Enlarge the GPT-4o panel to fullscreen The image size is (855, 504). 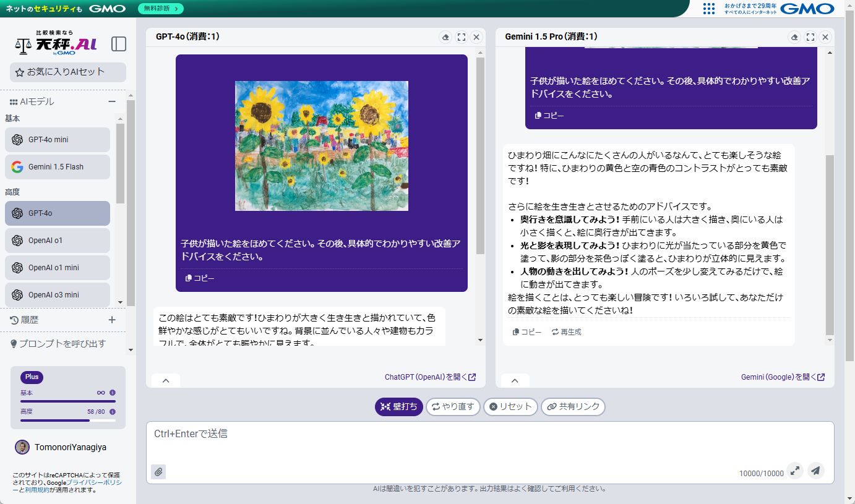461,36
